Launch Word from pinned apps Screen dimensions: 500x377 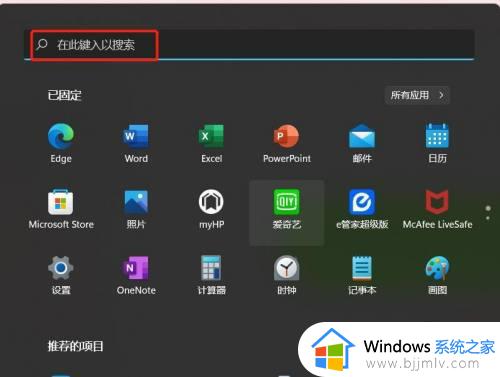[136, 143]
